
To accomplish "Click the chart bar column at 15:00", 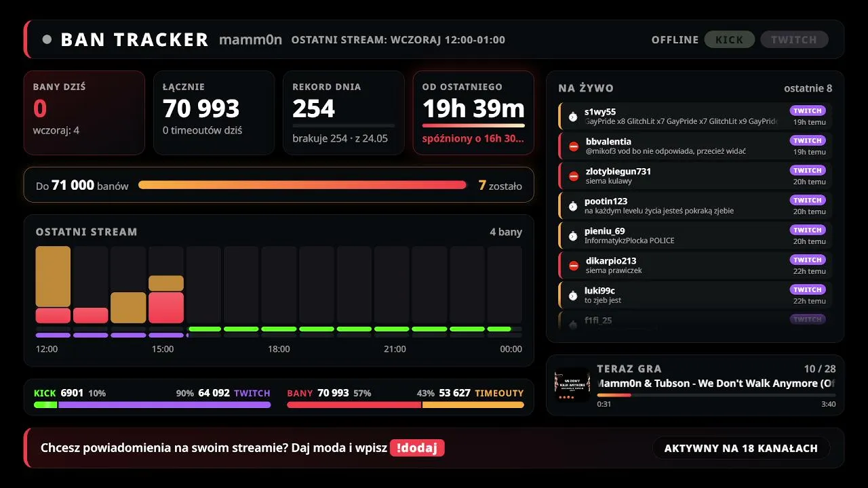I will [166, 285].
